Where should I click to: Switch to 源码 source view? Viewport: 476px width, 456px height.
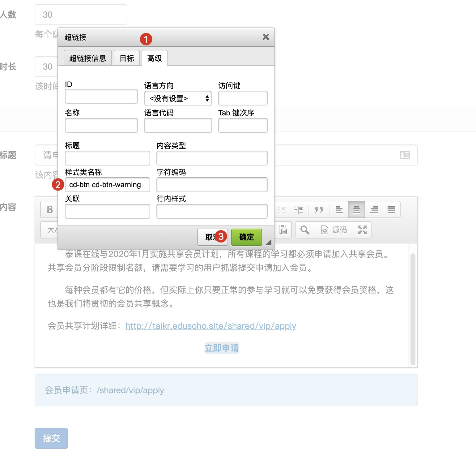(334, 230)
